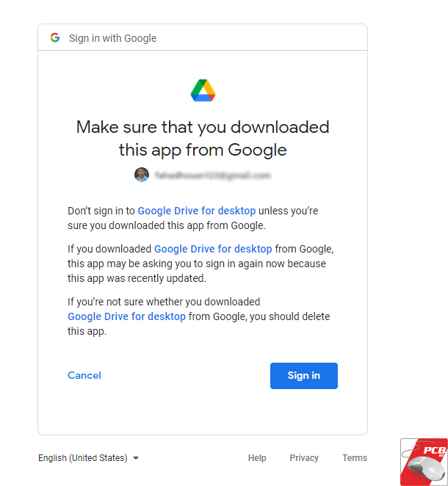Follow Google Drive for desktop link after "If you downloaded"
Screen dimensions: 448x486
(x=213, y=249)
